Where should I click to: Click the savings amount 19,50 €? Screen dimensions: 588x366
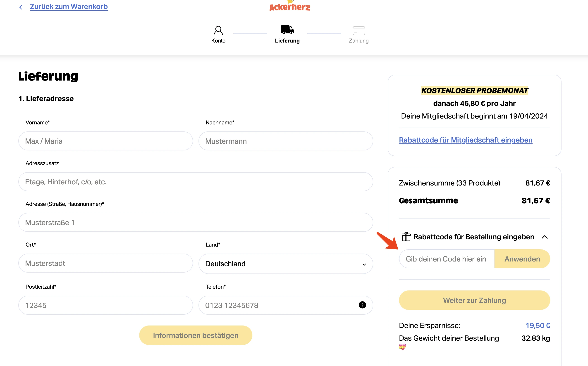point(538,325)
